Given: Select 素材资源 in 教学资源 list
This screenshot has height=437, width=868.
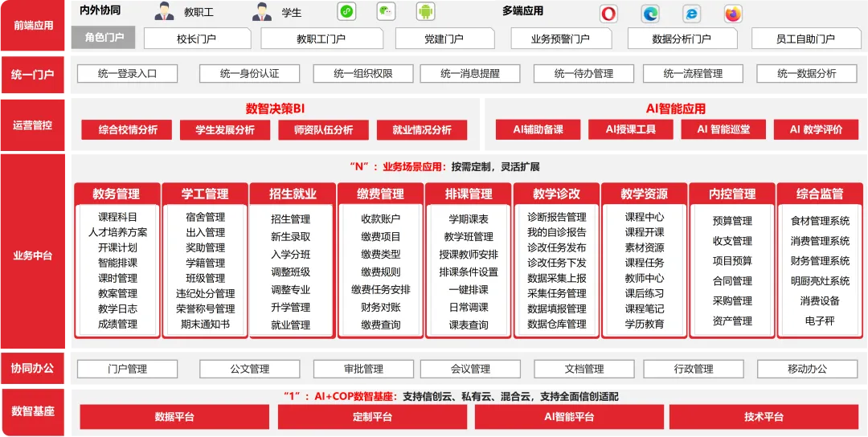Looking at the screenshot, I should (645, 247).
